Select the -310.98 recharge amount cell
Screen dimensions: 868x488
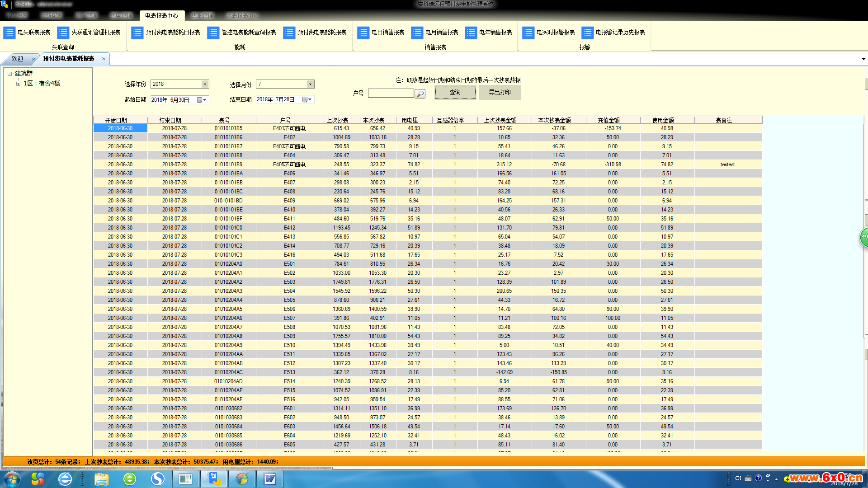pos(613,164)
